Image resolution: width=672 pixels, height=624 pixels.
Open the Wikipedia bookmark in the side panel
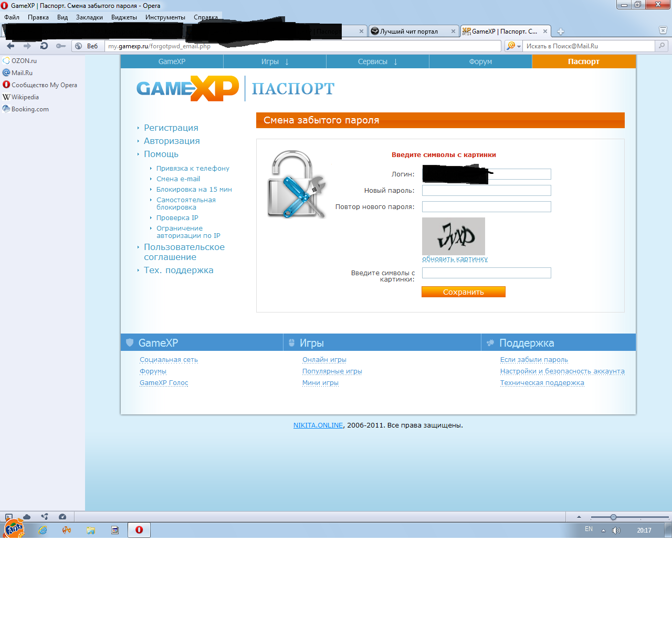pos(25,97)
